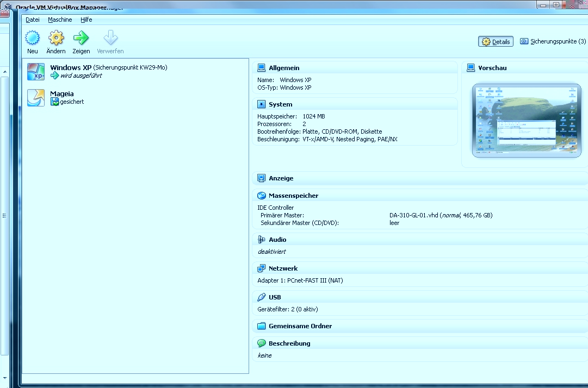
Task: Click the Vorschau heading
Action: pos(492,68)
